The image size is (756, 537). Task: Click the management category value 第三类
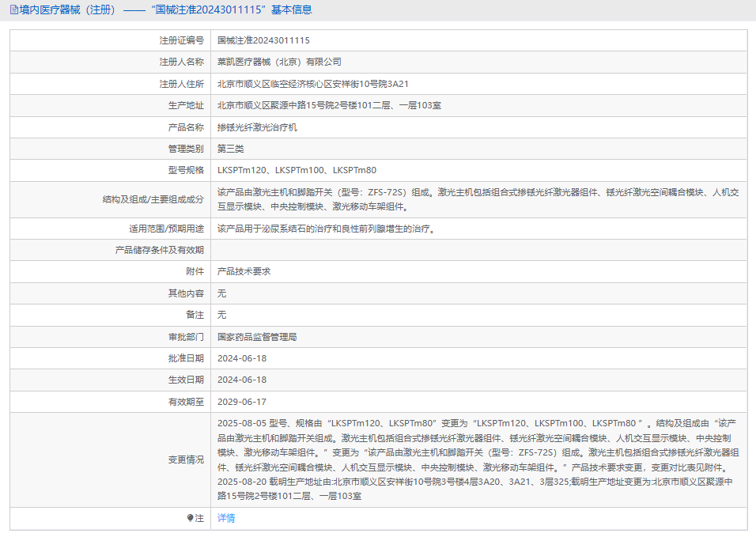pyautogui.click(x=231, y=149)
